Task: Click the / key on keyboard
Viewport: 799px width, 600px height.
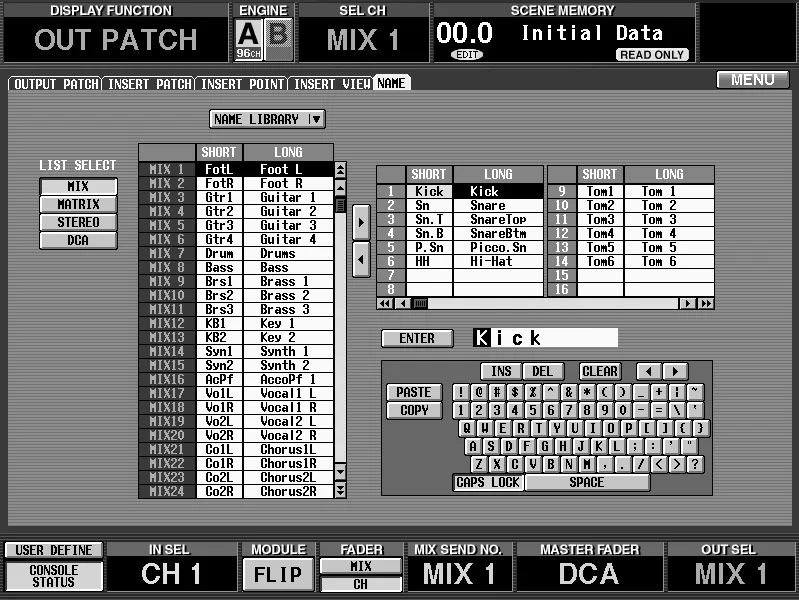Action: coord(641,464)
